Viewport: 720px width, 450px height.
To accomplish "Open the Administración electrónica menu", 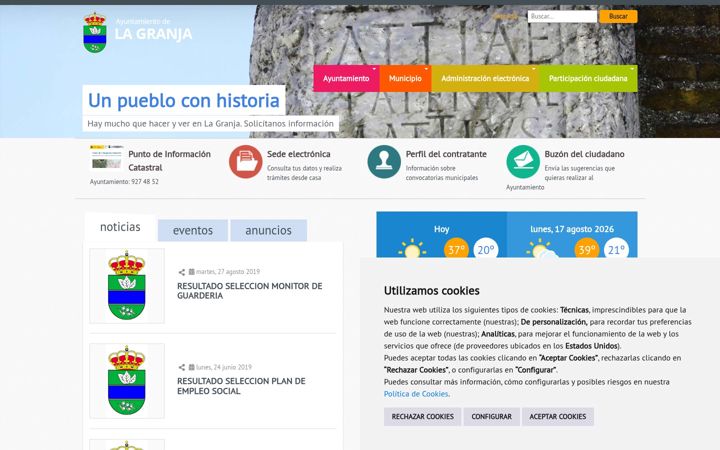I will click(485, 79).
